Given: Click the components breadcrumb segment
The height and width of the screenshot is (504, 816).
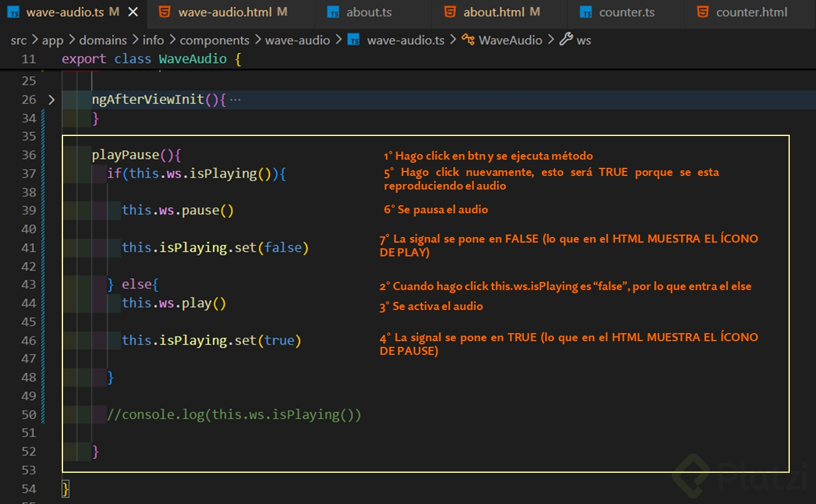Looking at the screenshot, I should (x=214, y=40).
